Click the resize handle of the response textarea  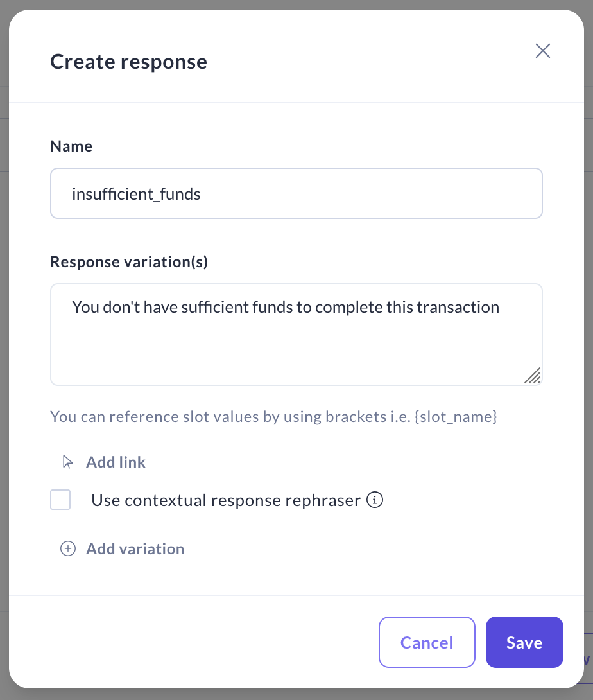(x=533, y=376)
